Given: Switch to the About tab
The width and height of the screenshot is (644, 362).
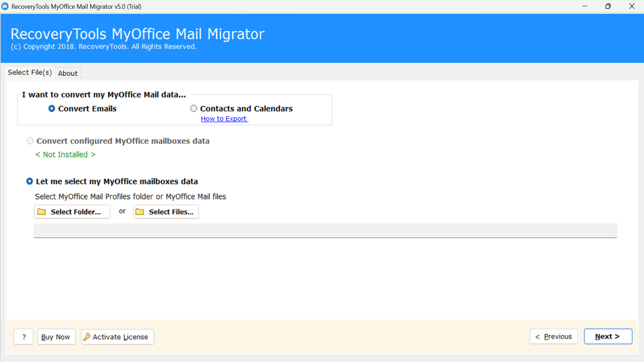Looking at the screenshot, I should pos(68,73).
